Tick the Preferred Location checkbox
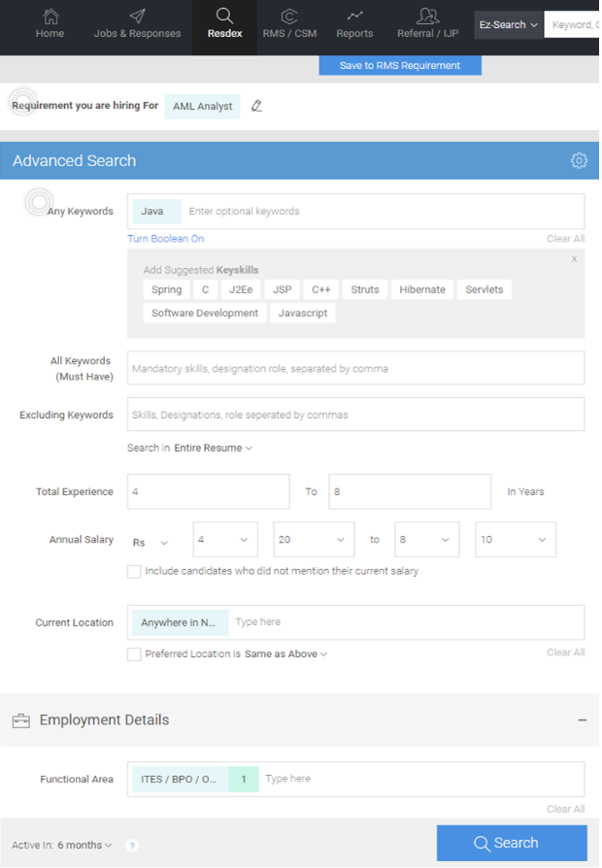The width and height of the screenshot is (602, 868). pos(134,654)
